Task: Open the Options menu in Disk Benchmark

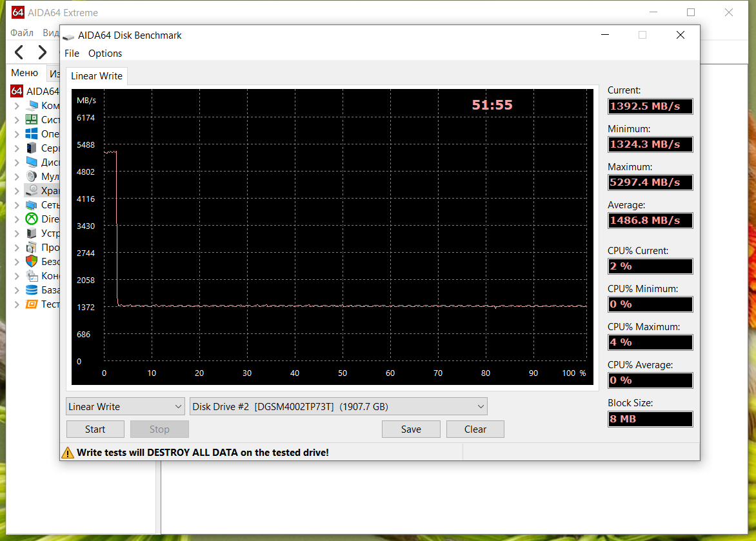Action: click(x=105, y=53)
